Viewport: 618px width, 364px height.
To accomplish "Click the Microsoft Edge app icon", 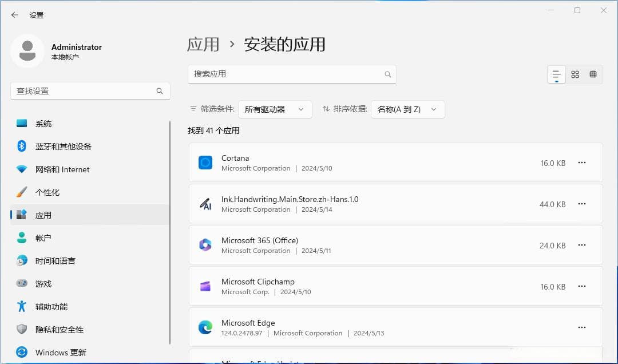I will point(205,327).
